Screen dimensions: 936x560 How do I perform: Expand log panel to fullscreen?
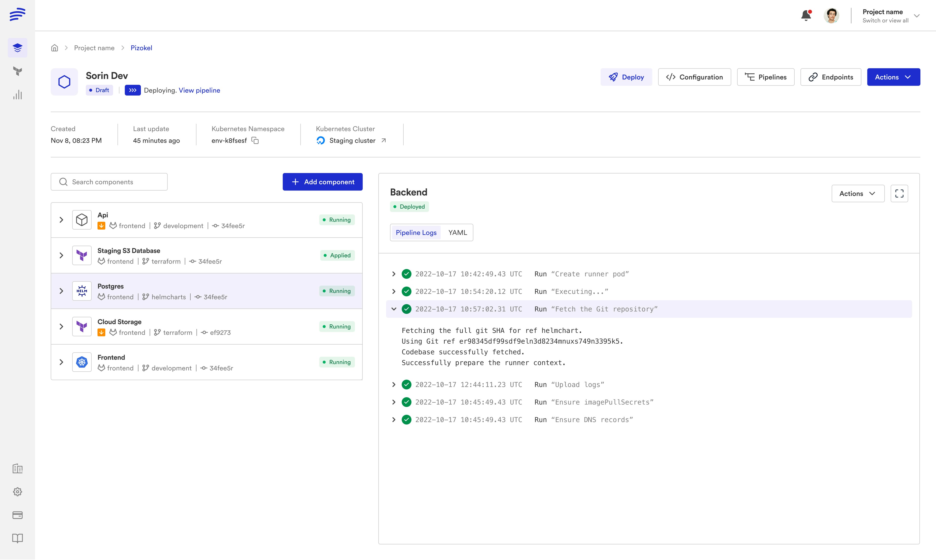(x=899, y=193)
